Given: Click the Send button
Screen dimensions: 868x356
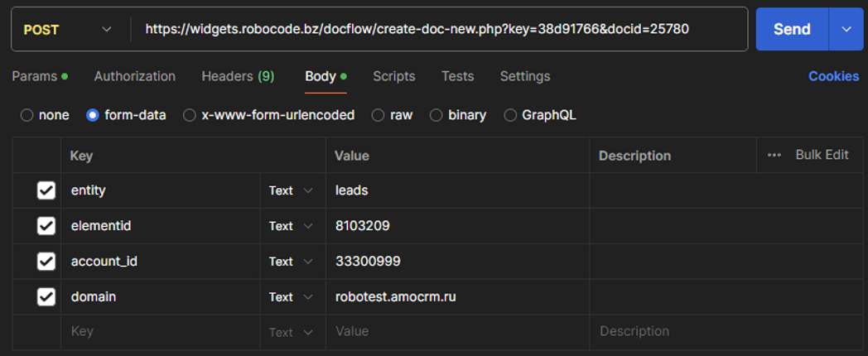Looking at the screenshot, I should (x=792, y=29).
